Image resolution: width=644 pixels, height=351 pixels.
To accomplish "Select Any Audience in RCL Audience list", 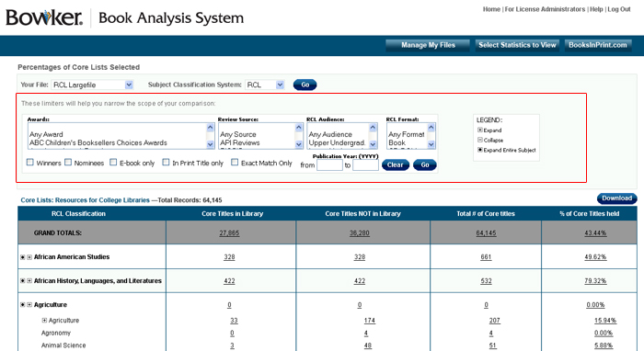I will coord(330,134).
